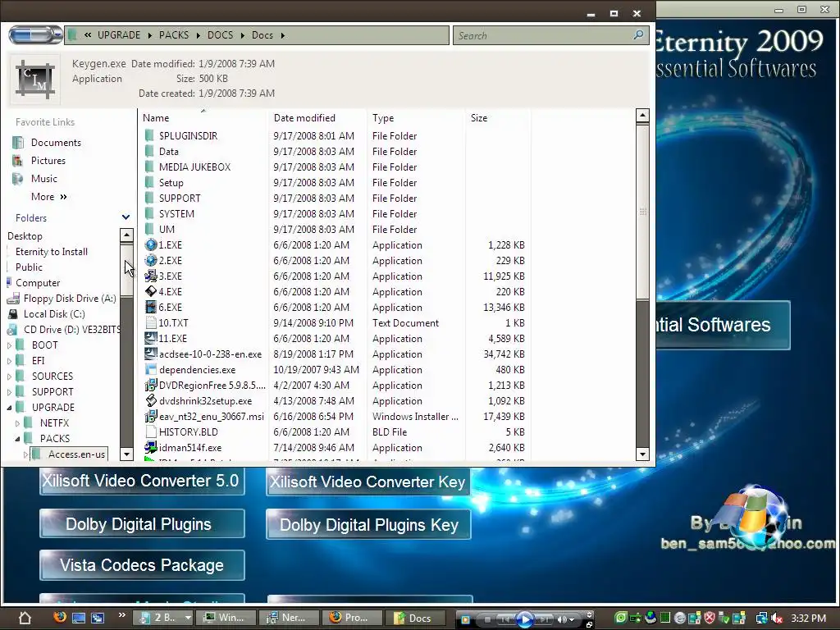The image size is (840, 630).
Task: Show More favorite links
Action: (x=48, y=197)
